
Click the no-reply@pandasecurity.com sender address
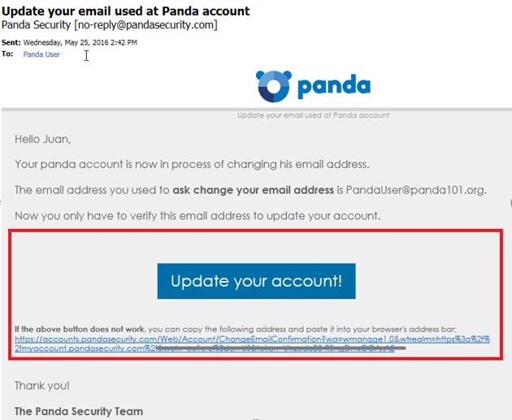pyautogui.click(x=145, y=25)
